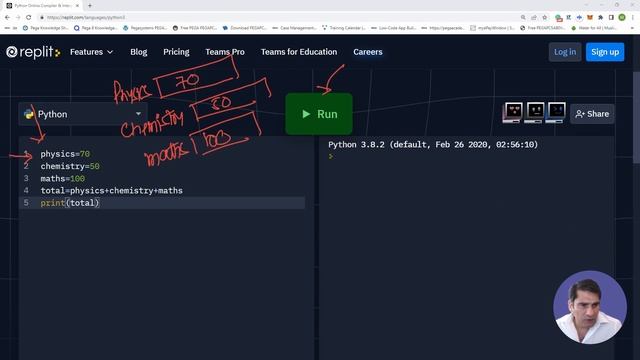The image size is (640, 360).
Task: Click the presenter webcam thumbnail
Action: [590, 307]
